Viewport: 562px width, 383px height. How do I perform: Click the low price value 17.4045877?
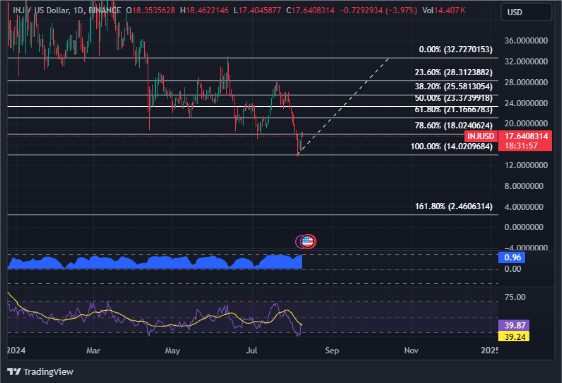pos(260,10)
